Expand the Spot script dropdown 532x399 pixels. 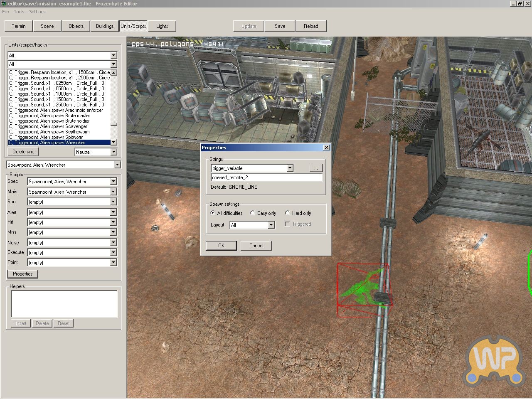pyautogui.click(x=113, y=202)
